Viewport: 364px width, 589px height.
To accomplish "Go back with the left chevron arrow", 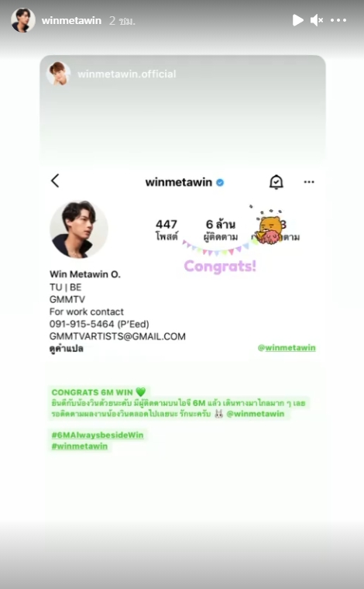I will point(55,181).
